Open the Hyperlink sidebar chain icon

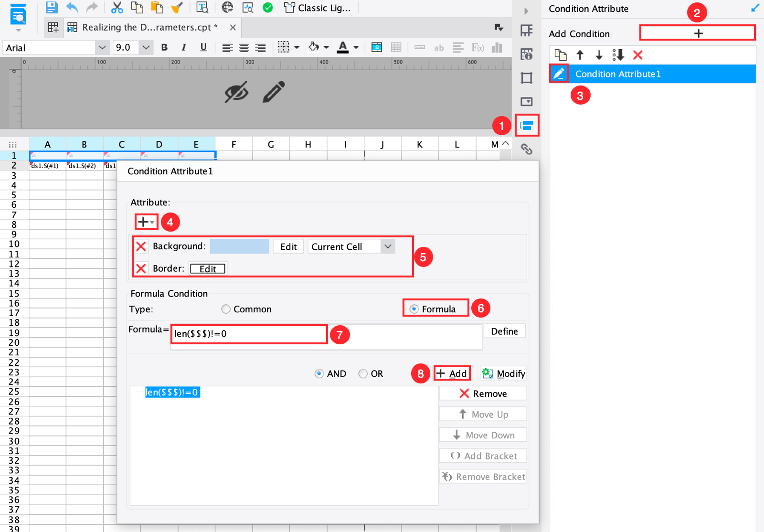click(x=527, y=149)
